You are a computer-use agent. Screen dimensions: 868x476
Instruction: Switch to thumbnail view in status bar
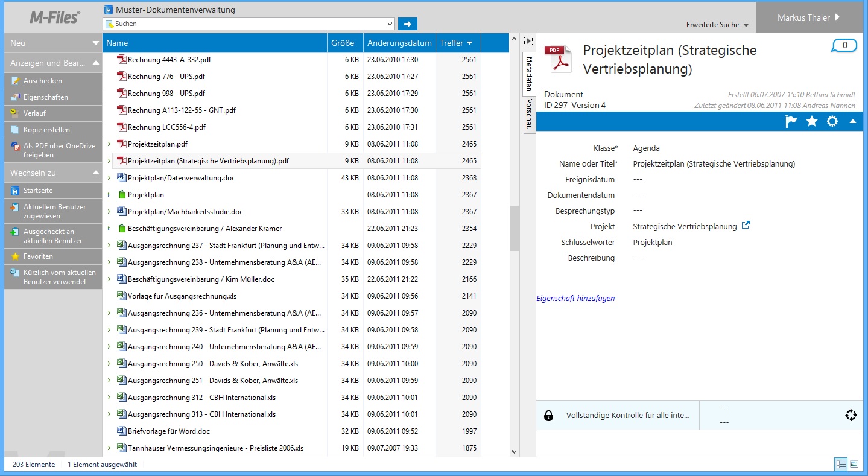(x=854, y=464)
